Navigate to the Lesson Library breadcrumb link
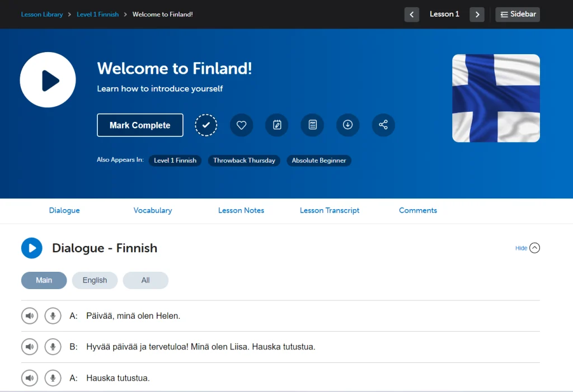 [42, 14]
